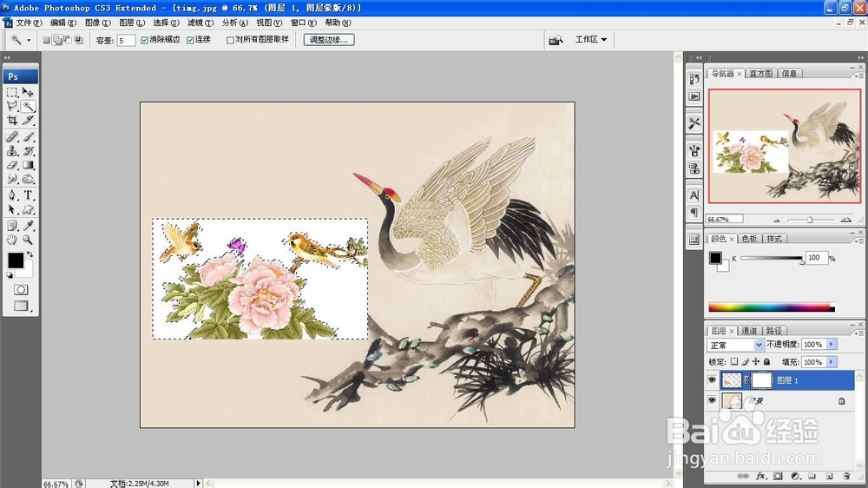Image resolution: width=868 pixels, height=488 pixels.
Task: Click the 调整边缘... (Refine Edge) button
Action: click(x=329, y=40)
